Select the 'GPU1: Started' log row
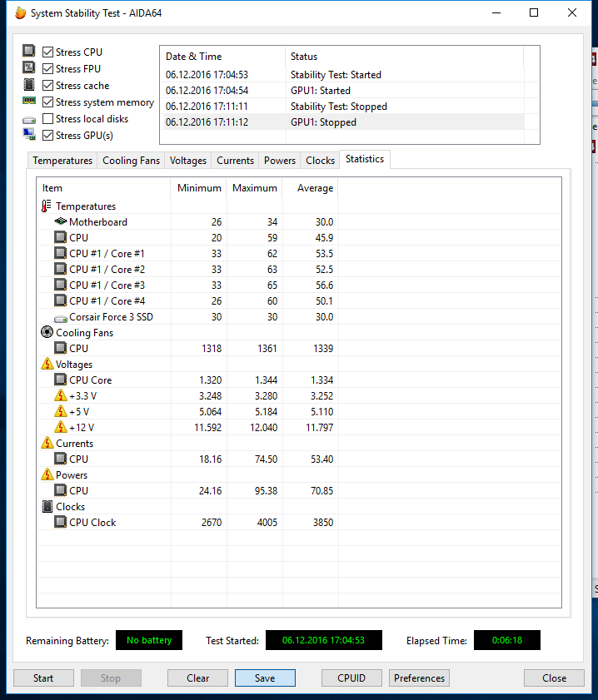 344,90
